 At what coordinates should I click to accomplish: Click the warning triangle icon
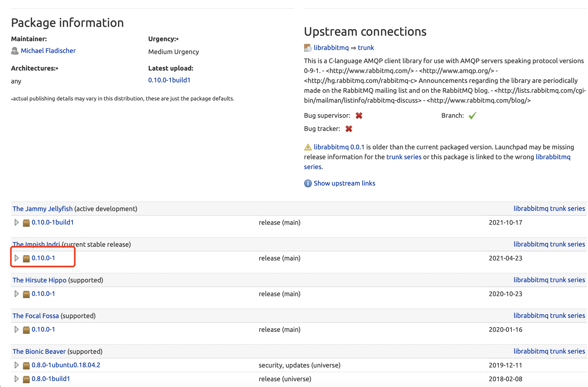[x=308, y=147]
